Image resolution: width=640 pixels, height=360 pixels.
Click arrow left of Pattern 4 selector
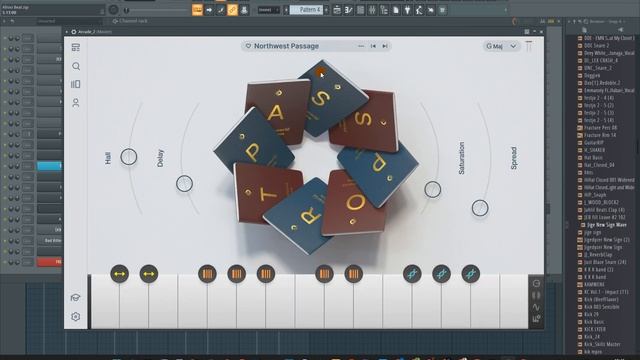tap(286, 10)
